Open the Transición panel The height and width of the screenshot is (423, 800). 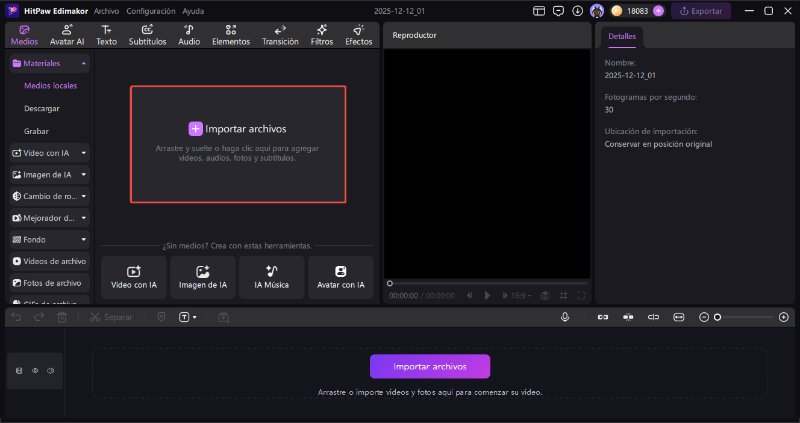point(280,35)
